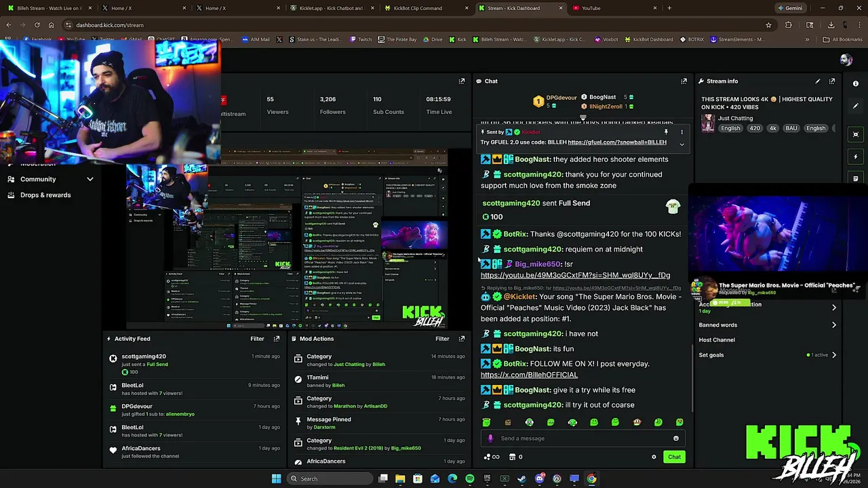This screenshot has height=488, width=868.
Task: Open the emoji picker in message box
Action: [676, 439]
